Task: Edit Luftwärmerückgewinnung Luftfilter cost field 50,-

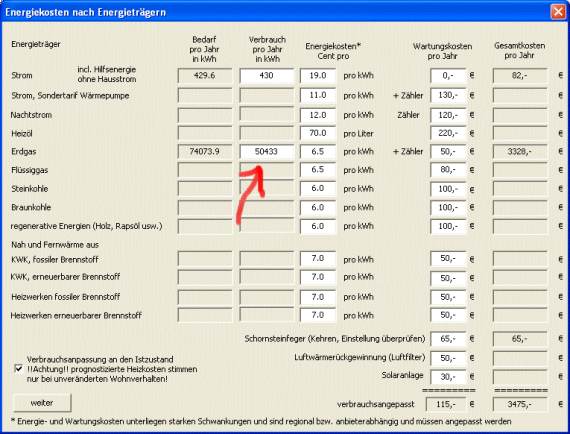Action: [x=448, y=358]
